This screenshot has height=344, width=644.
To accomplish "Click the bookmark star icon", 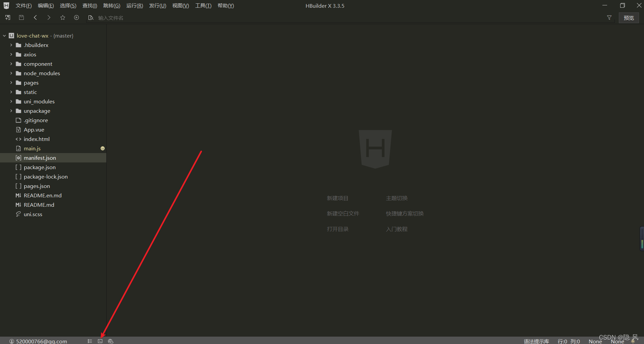I will coord(63,17).
